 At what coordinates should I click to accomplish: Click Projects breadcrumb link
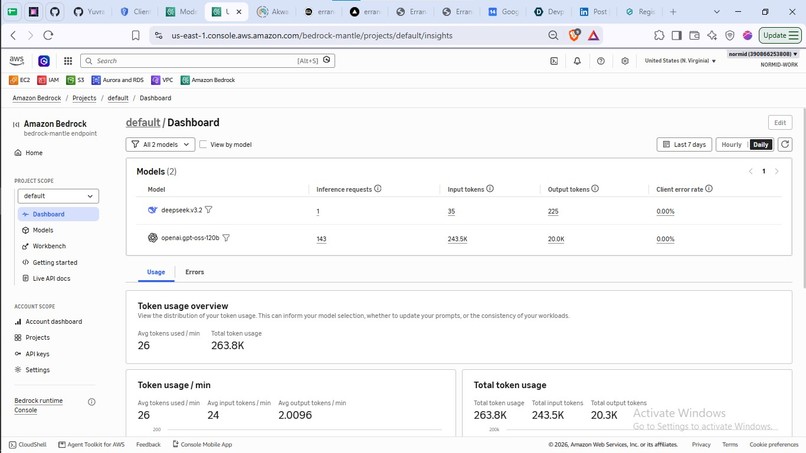point(84,98)
